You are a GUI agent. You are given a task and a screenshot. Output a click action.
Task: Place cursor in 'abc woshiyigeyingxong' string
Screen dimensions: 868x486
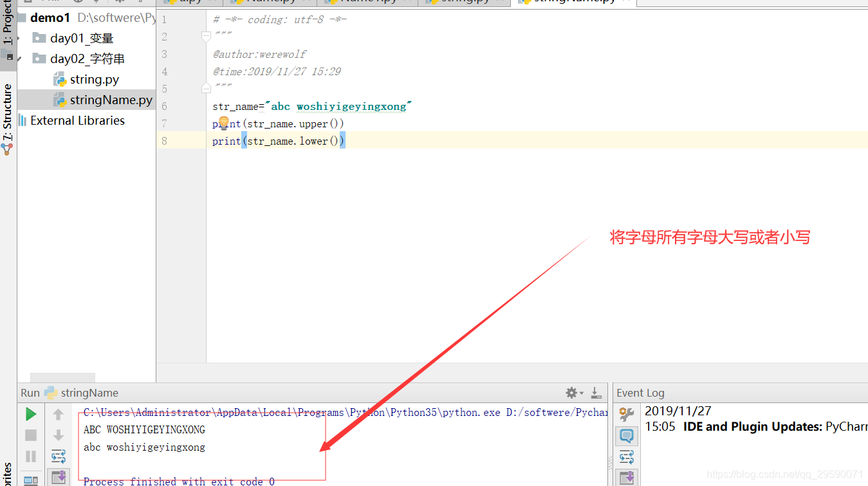[x=338, y=106]
